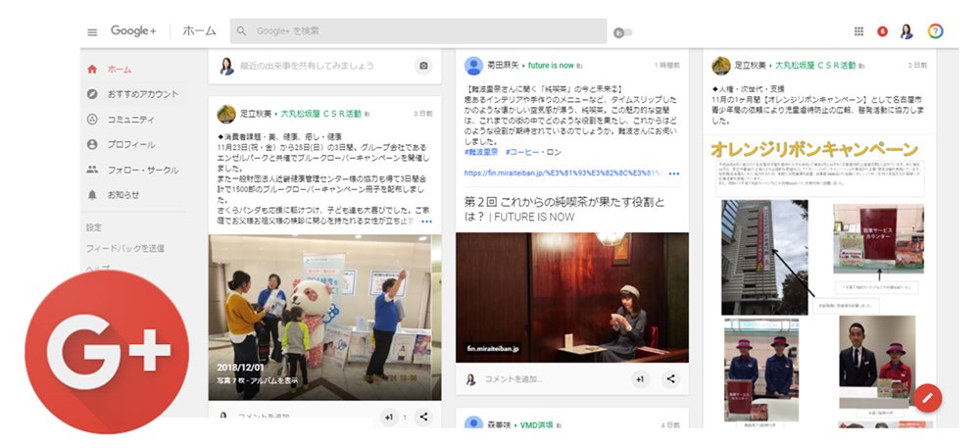980x448 pixels.
Task: Open 足立秋美 author name in 3日前 post
Action: point(258,114)
